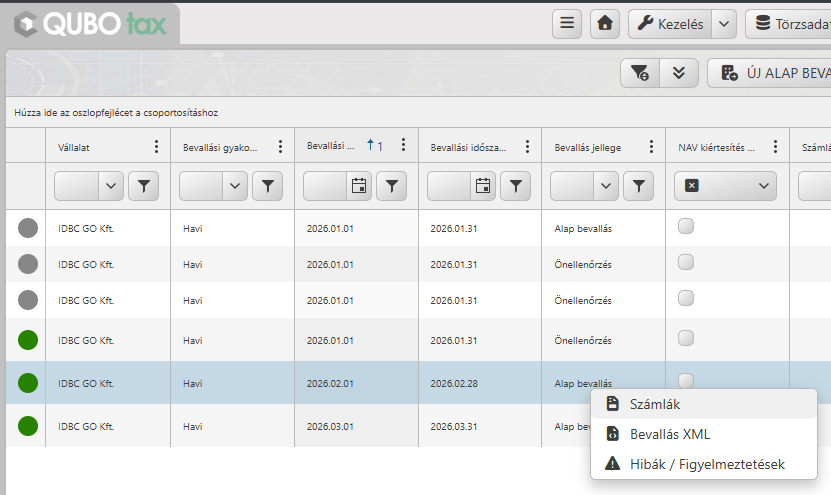Expand the Kezelés dropdown arrow

(x=724, y=24)
